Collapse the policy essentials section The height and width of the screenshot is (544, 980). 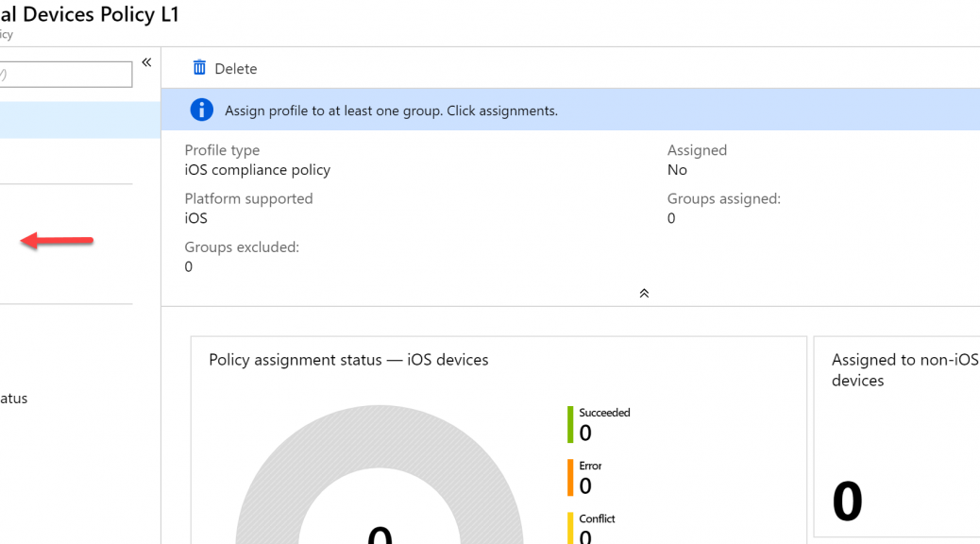pyautogui.click(x=644, y=294)
